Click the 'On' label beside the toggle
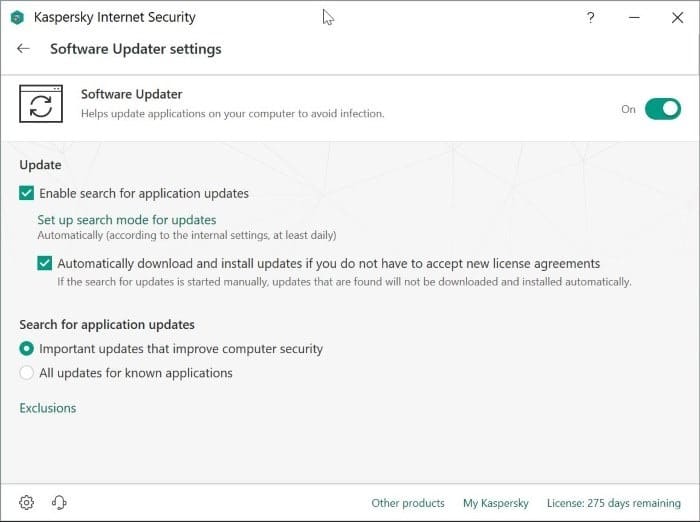Screen dimensions: 700x522 click(628, 109)
